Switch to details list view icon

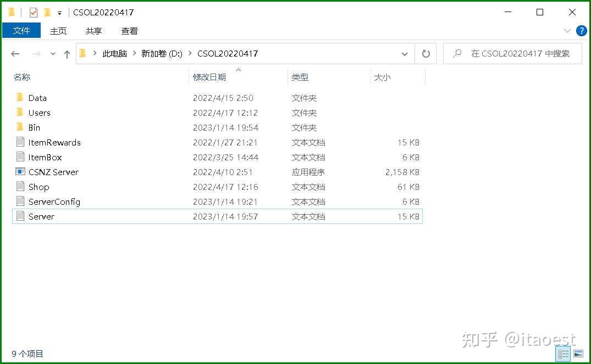coord(564,354)
